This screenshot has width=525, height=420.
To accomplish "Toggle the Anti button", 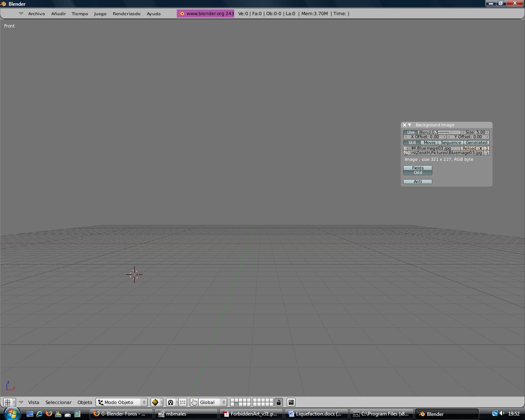I will tap(418, 182).
